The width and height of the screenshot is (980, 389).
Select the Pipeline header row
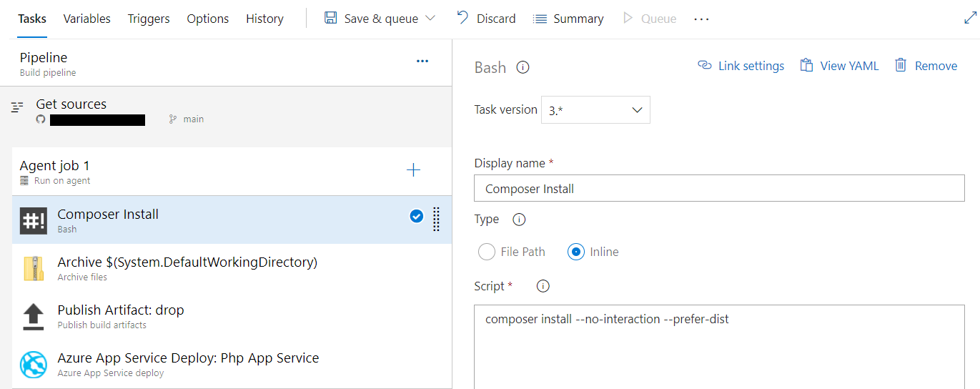pyautogui.click(x=226, y=63)
